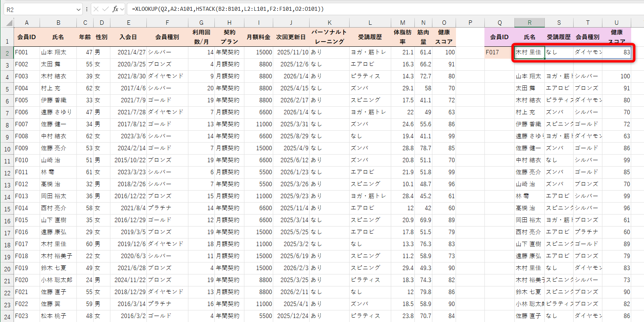
Task: Click cell U4 showing 100
Action: click(x=616, y=76)
